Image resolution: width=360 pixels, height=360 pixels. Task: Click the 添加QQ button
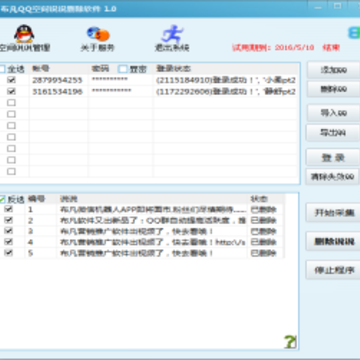(x=333, y=70)
